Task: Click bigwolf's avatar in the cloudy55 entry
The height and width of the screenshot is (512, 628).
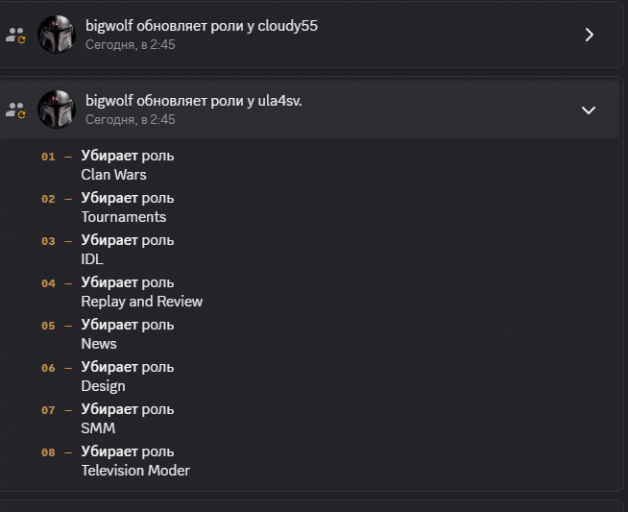Action: 56,34
